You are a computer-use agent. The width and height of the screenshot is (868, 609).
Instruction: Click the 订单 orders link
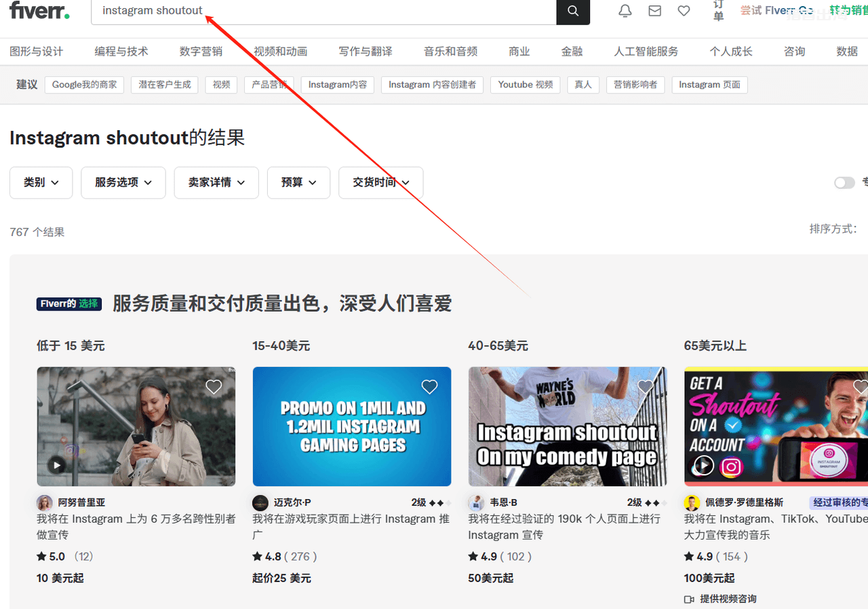[x=719, y=11]
